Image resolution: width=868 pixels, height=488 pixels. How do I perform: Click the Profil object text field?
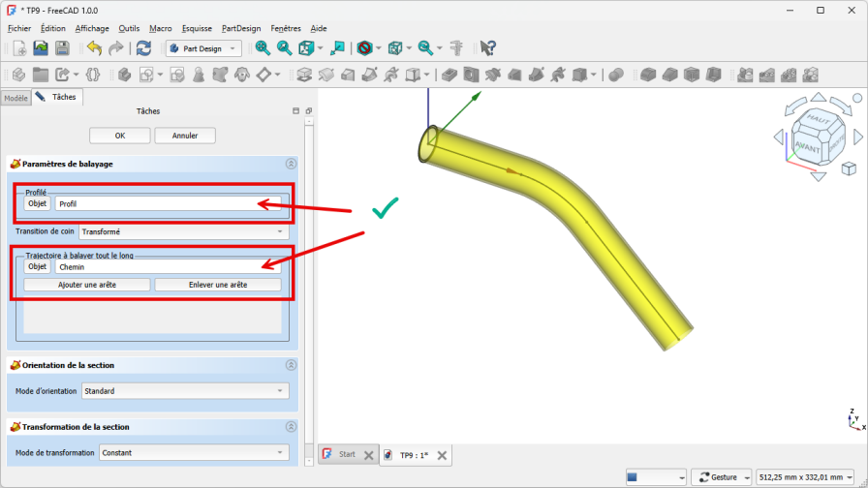pyautogui.click(x=155, y=204)
